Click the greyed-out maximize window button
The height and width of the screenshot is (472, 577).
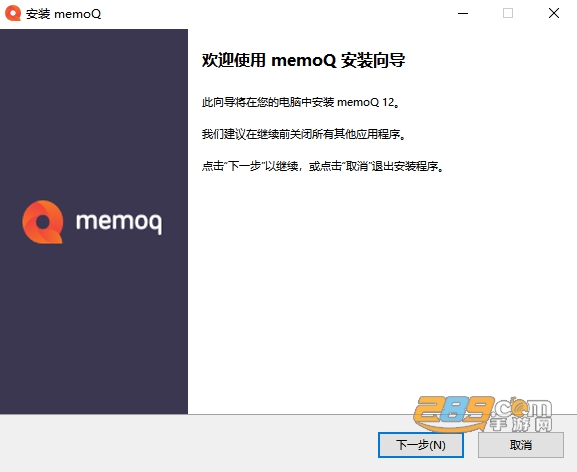[x=508, y=14]
